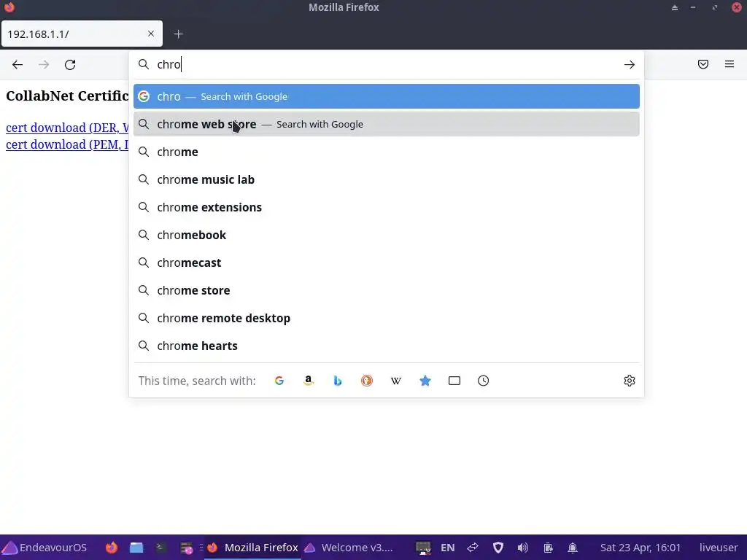The width and height of the screenshot is (747, 560).
Task: Select 'chrome remote desktop' suggestion
Action: coord(387,318)
